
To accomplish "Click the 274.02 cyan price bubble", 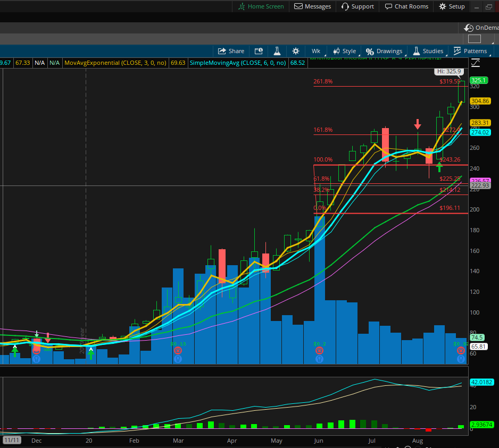I will [x=480, y=132].
